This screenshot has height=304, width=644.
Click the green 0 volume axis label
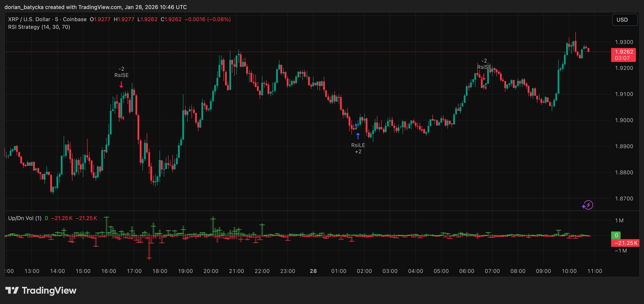[x=616, y=235]
